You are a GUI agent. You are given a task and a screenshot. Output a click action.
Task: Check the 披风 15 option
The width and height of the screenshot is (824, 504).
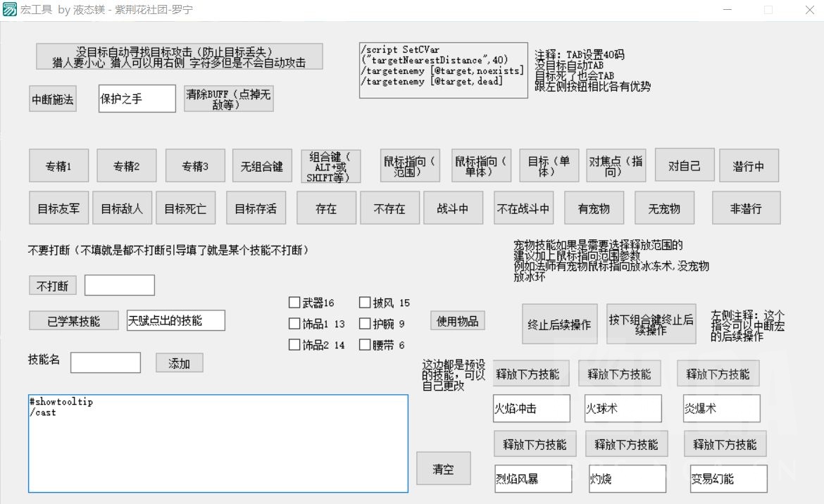[366, 302]
